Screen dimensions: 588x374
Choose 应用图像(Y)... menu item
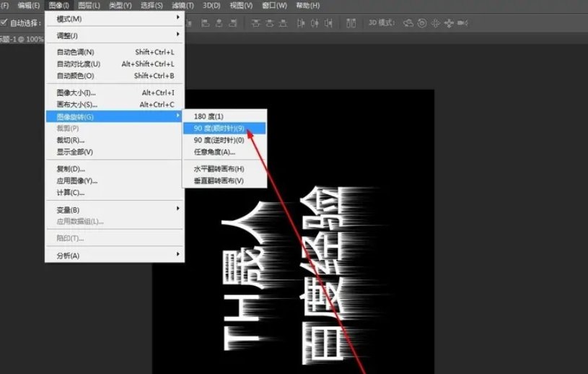tap(115, 181)
